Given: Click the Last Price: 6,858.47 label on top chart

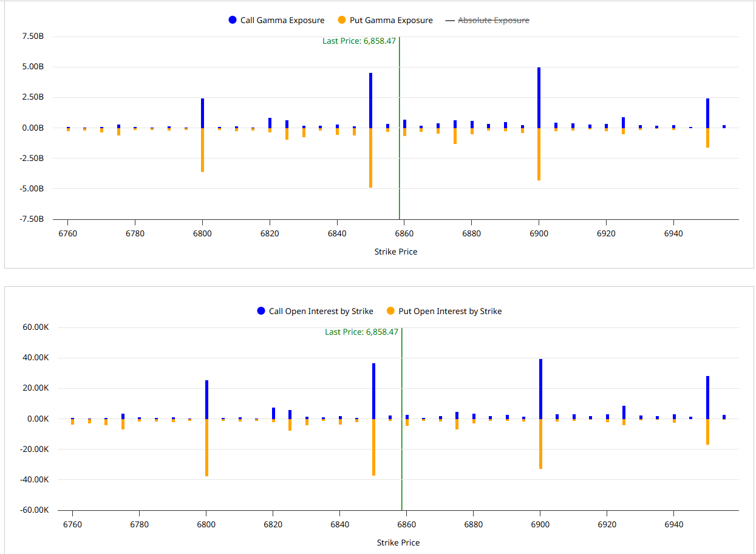Looking at the screenshot, I should click(360, 41).
